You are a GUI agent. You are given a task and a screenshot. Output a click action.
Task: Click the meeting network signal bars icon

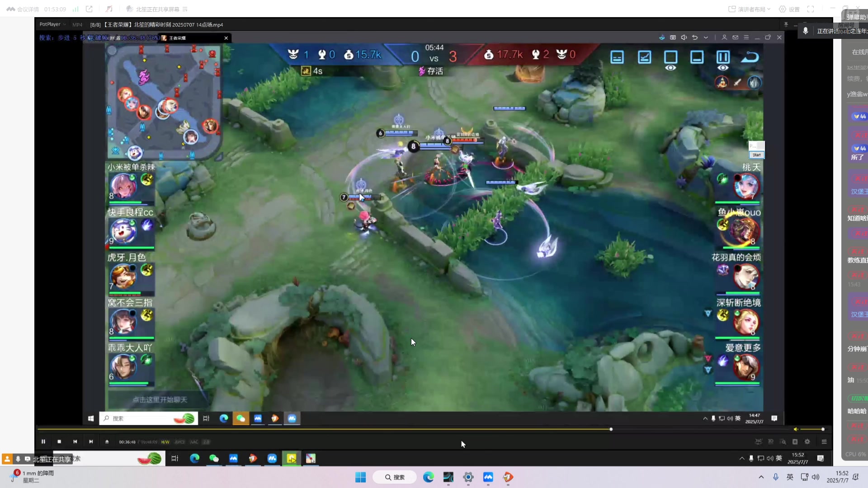coord(75,9)
